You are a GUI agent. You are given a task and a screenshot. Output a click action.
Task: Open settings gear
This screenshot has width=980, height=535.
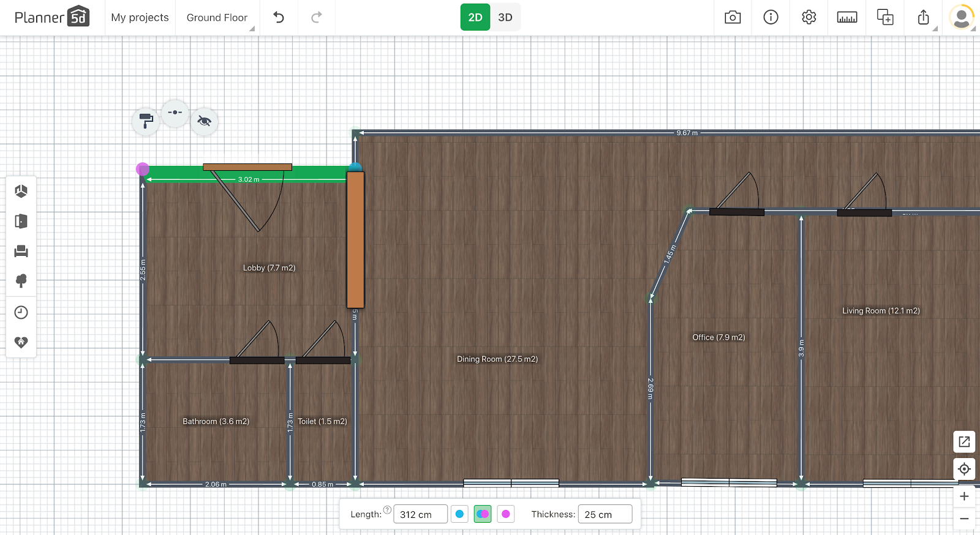click(x=809, y=17)
